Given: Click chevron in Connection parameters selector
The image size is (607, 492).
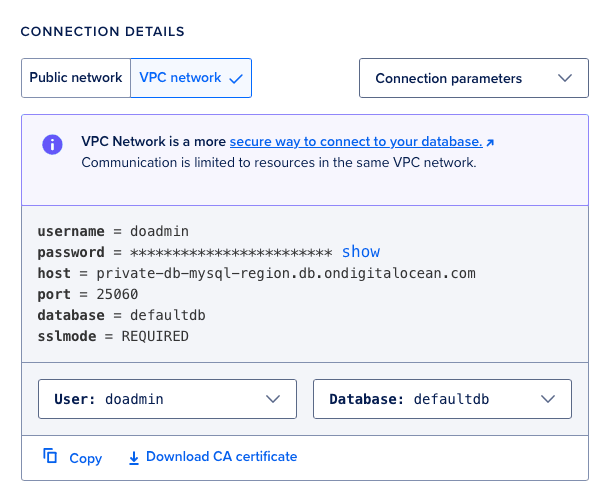Looking at the screenshot, I should pyautogui.click(x=564, y=78).
